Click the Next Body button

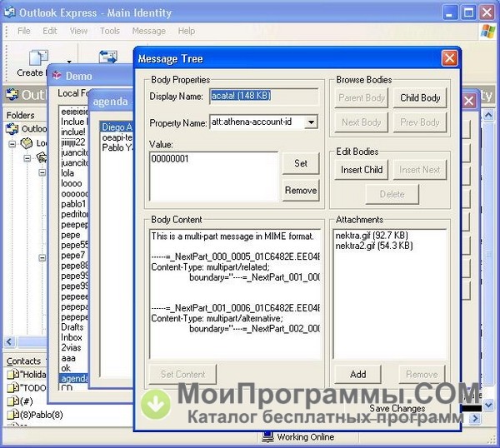click(x=362, y=122)
